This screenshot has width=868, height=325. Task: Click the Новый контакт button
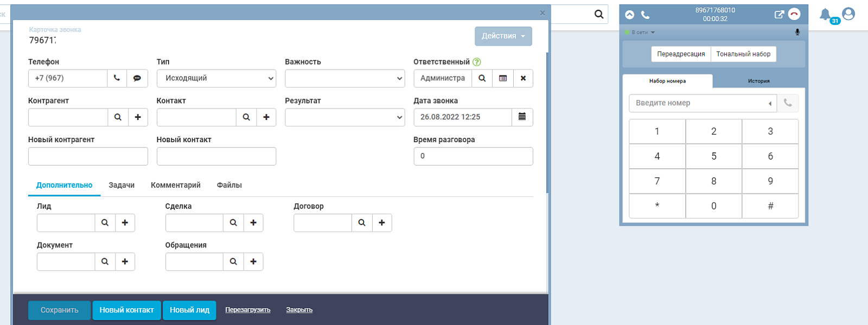tap(127, 310)
